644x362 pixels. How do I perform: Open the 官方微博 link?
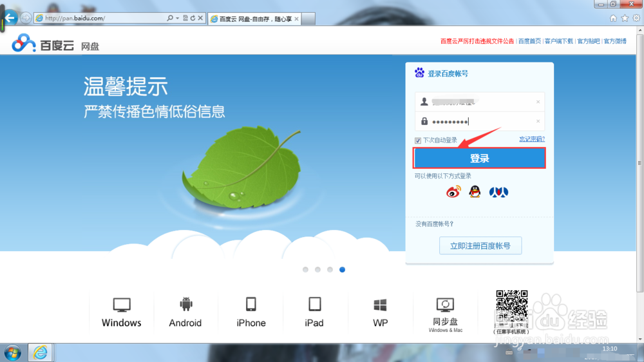(x=615, y=41)
